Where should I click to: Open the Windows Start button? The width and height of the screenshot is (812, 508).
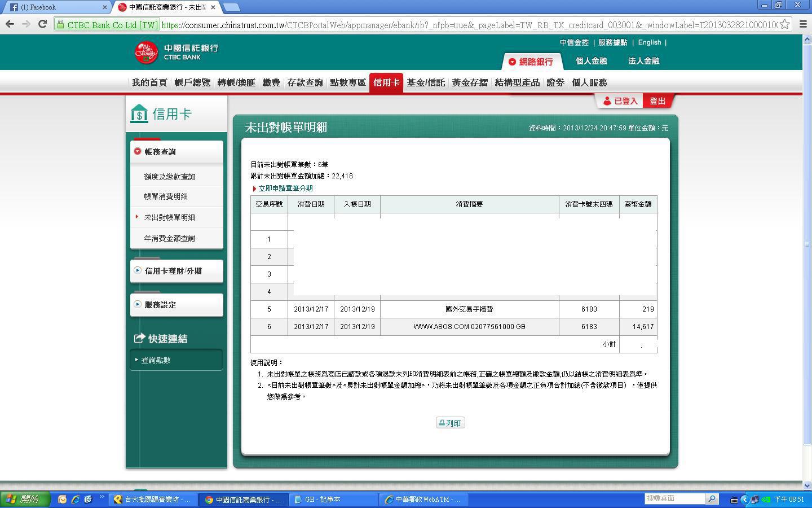[x=25, y=499]
